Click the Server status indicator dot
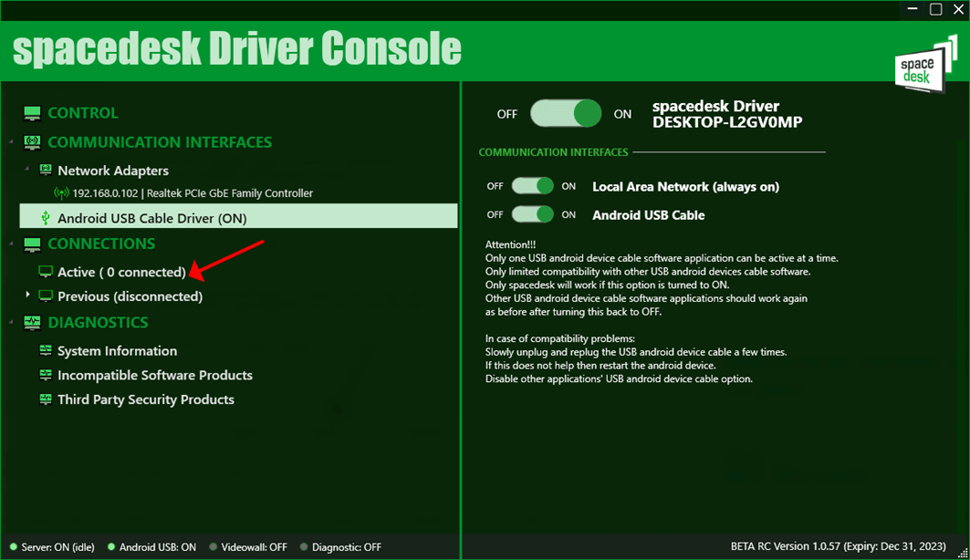The image size is (970, 560). click(13, 547)
